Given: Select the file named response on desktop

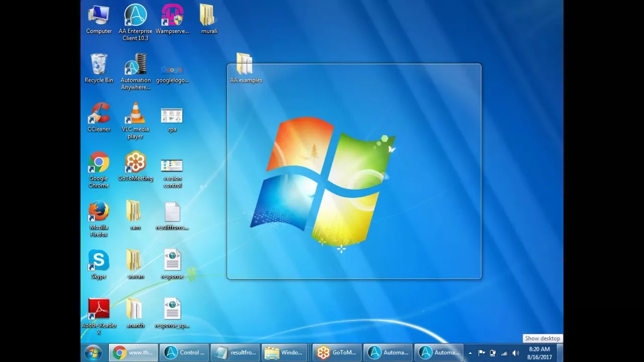Looking at the screenshot, I should (172, 264).
